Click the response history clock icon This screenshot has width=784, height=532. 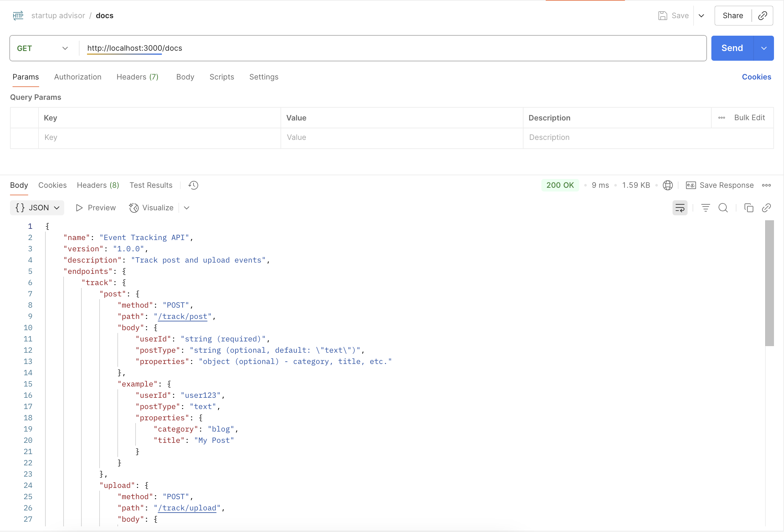pos(193,185)
